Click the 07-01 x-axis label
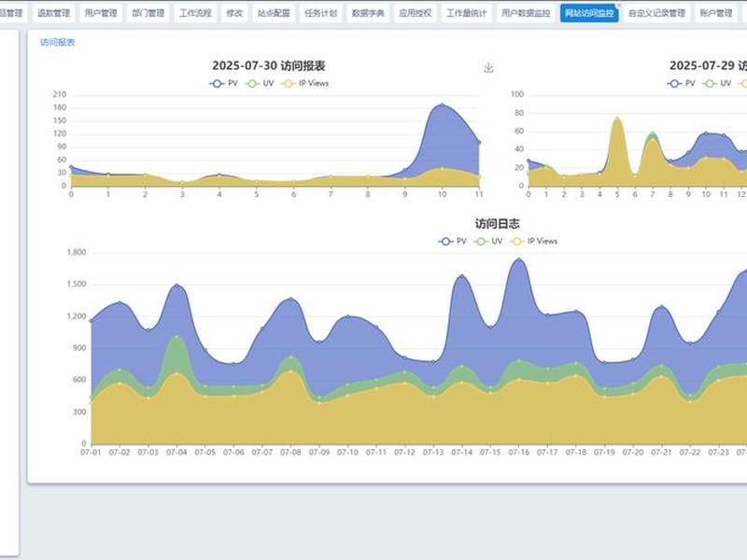The width and height of the screenshot is (747, 560). [x=91, y=453]
